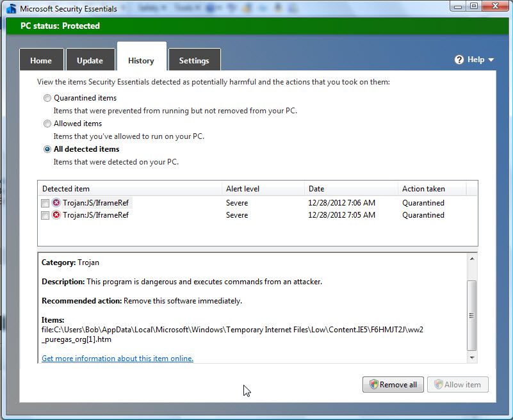Switch to the Update tab

pos(90,60)
